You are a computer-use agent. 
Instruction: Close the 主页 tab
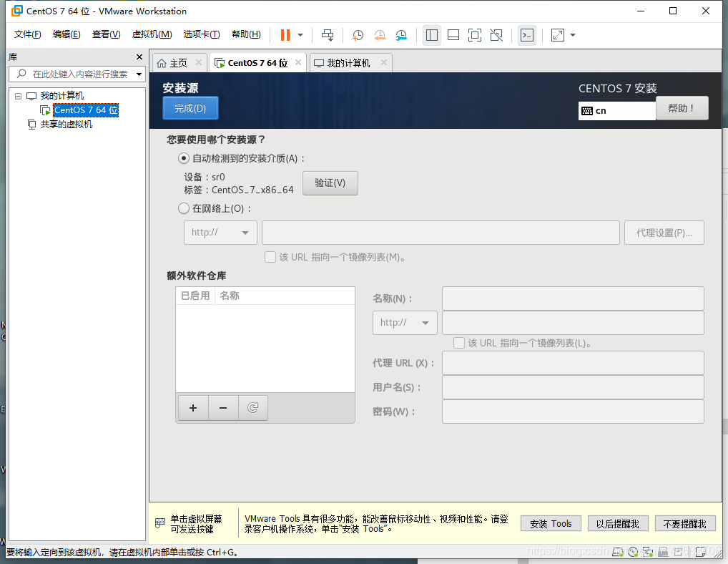pyautogui.click(x=199, y=62)
